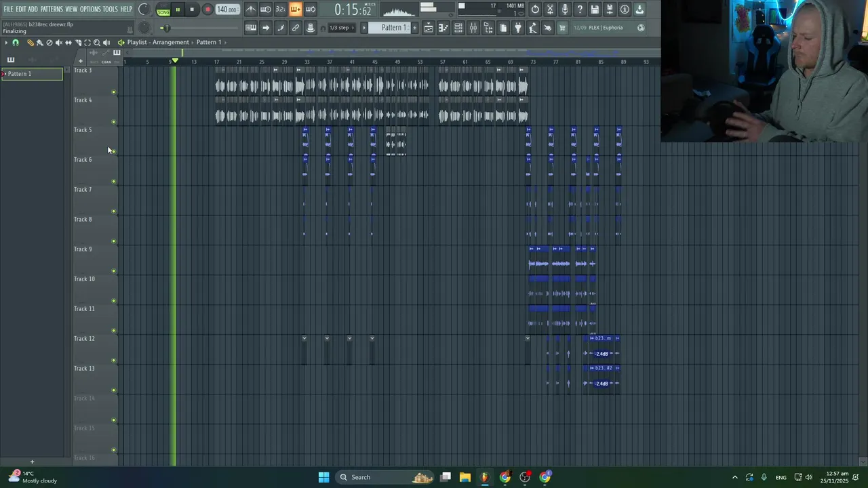The image size is (868, 488).
Task: Open the Piano roll view
Action: click(x=443, y=28)
